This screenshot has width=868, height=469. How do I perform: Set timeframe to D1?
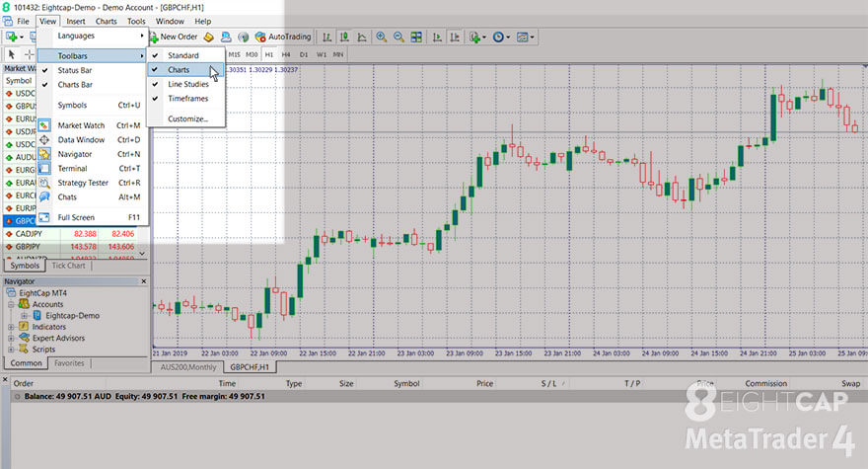pos(304,54)
